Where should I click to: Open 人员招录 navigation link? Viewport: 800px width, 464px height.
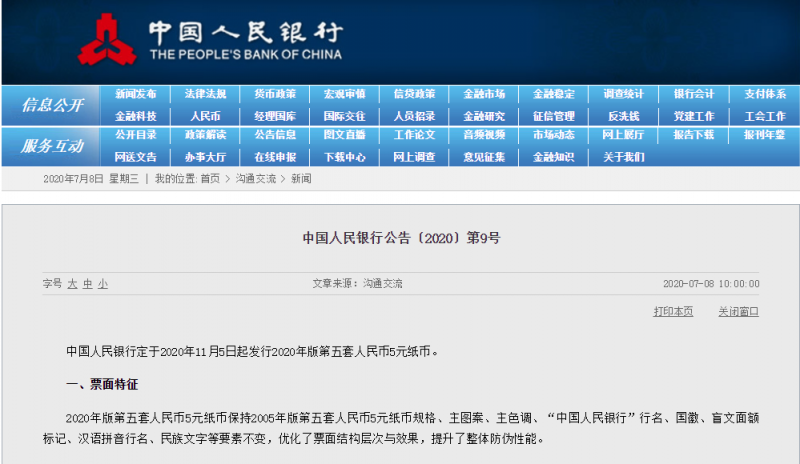point(414,116)
